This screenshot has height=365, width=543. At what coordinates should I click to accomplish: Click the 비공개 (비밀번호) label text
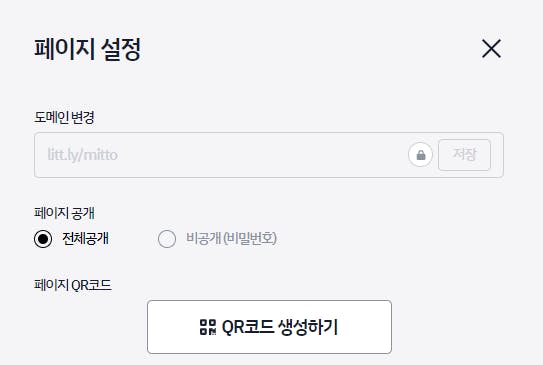tap(231, 239)
